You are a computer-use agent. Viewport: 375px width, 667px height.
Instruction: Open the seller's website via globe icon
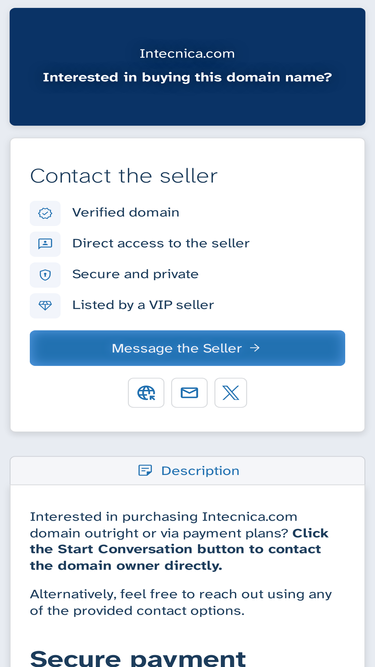[146, 393]
